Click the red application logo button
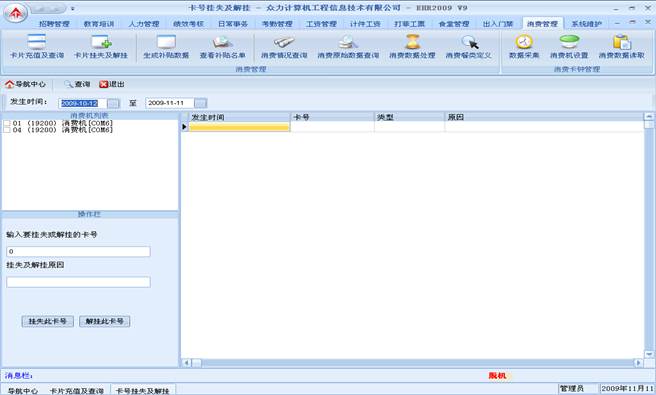656x395 pixels. point(15,13)
